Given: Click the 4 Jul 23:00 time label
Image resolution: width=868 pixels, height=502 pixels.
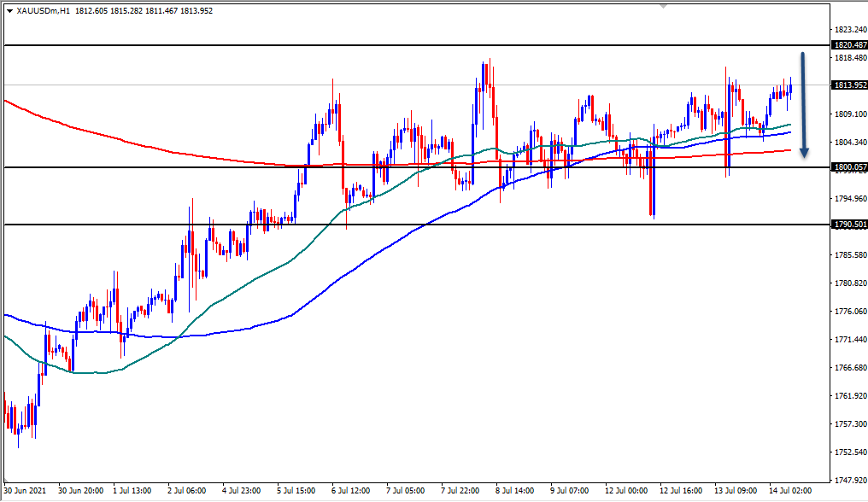Looking at the screenshot, I should coord(242,491).
